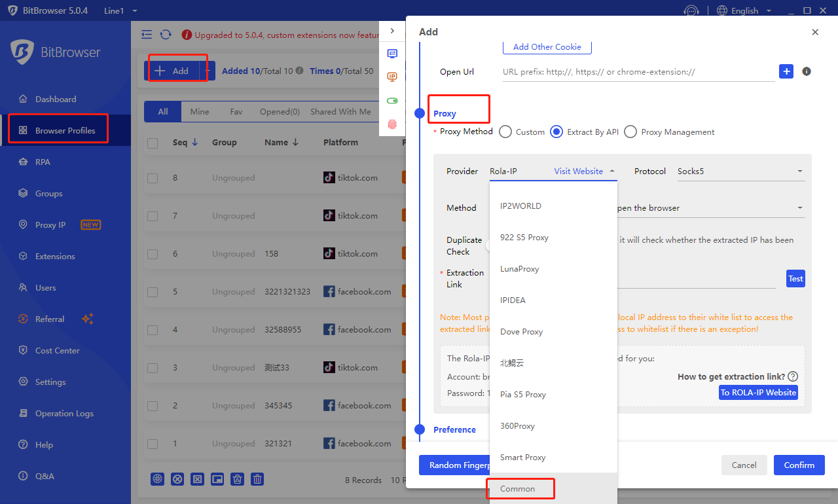The height and width of the screenshot is (504, 838).
Task: Choose Smart Proxy provider
Action: pos(553,457)
